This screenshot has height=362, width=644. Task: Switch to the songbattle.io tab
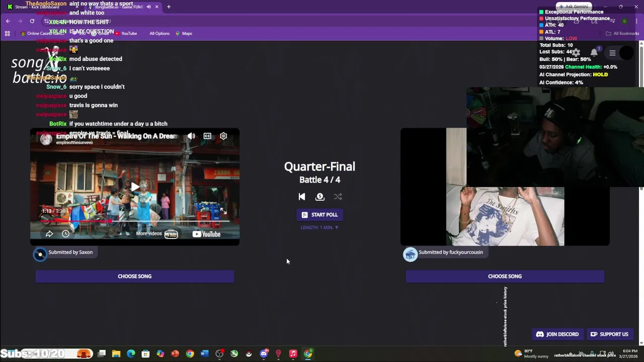click(x=123, y=7)
